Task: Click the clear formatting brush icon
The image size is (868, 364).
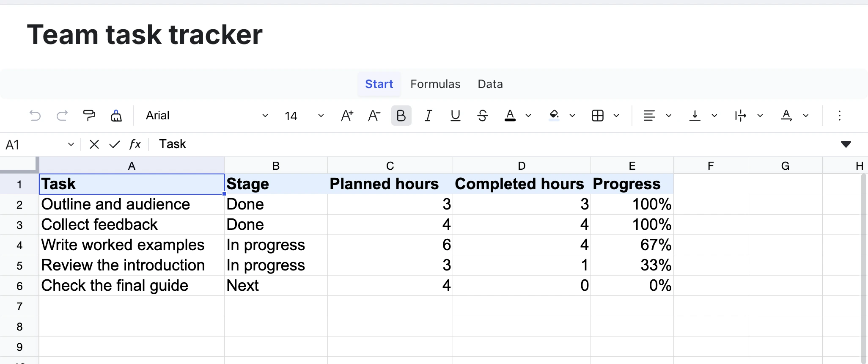Action: [x=116, y=116]
